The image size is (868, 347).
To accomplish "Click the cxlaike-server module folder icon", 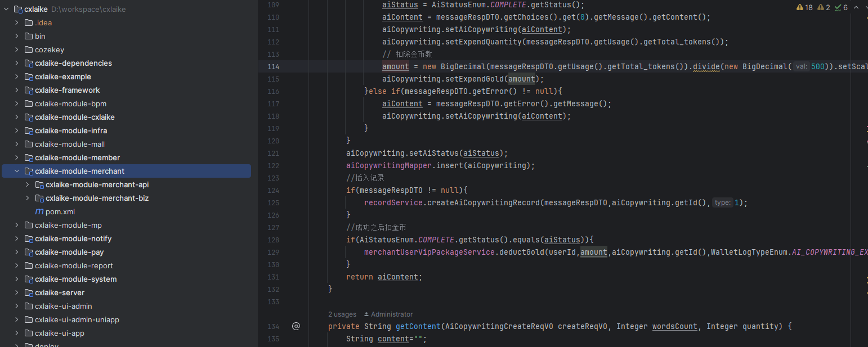I will point(29,292).
